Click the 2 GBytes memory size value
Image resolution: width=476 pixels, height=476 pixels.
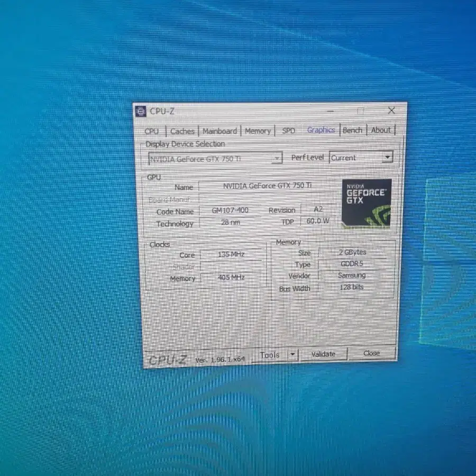pyautogui.click(x=352, y=252)
